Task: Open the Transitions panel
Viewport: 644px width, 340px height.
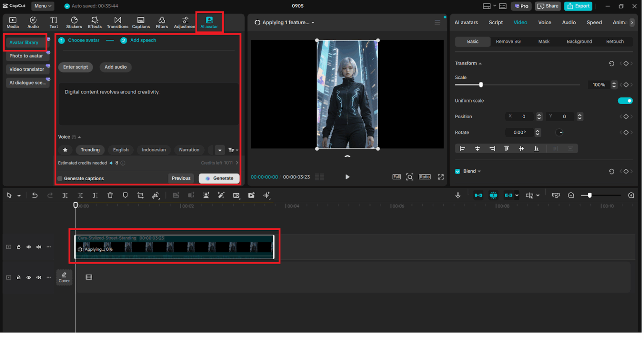Action: [118, 23]
